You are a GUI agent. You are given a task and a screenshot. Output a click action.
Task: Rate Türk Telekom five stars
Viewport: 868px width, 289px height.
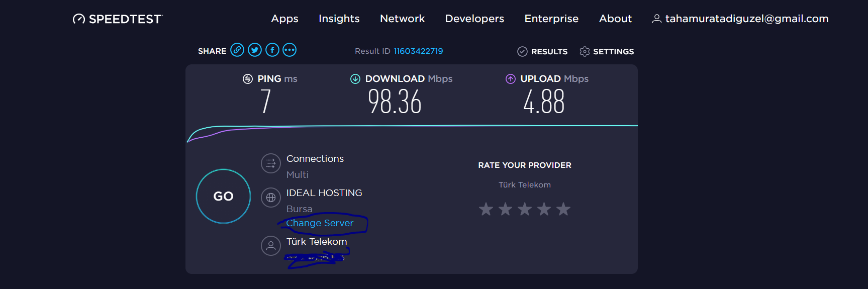(x=563, y=209)
